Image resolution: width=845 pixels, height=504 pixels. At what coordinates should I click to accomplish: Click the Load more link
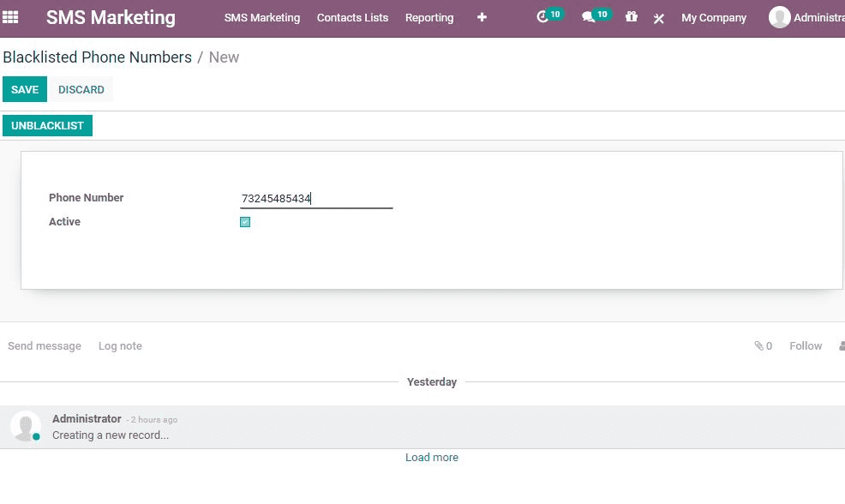coord(432,457)
